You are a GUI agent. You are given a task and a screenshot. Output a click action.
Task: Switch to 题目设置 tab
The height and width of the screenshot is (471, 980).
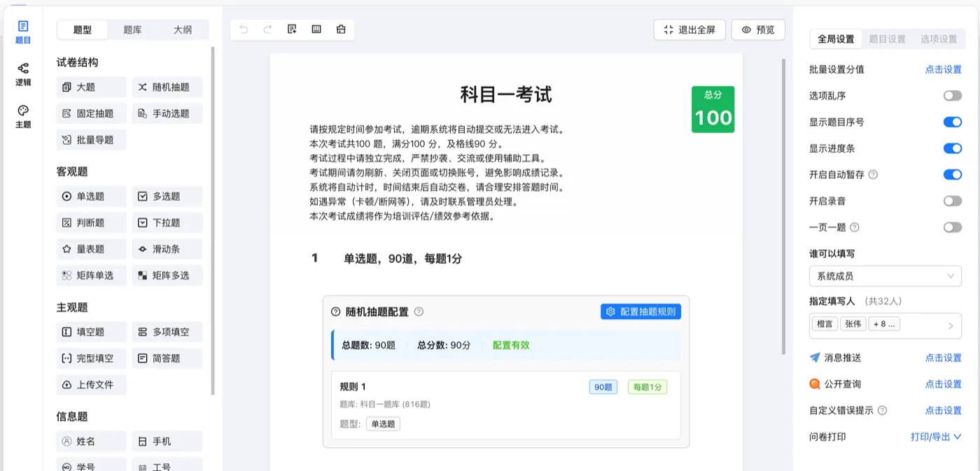pyautogui.click(x=887, y=39)
